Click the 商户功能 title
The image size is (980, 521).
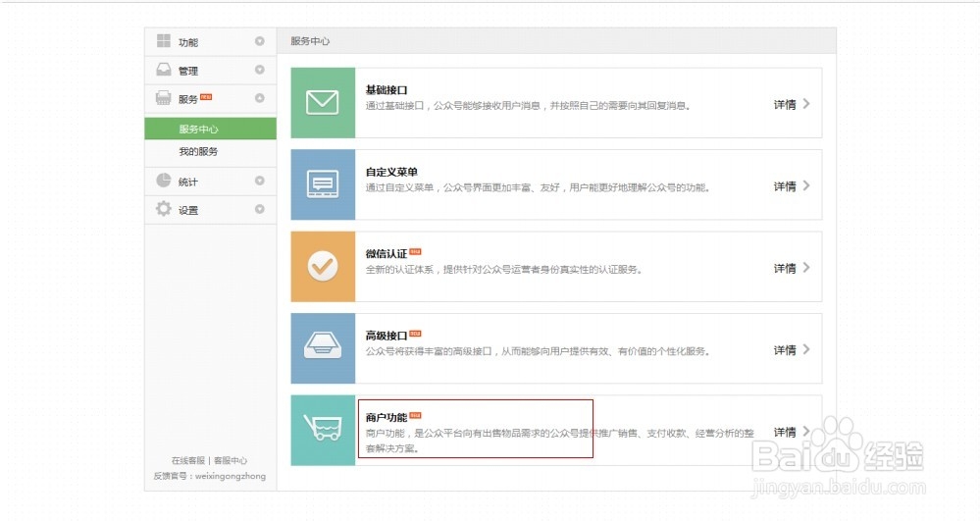pyautogui.click(x=387, y=418)
